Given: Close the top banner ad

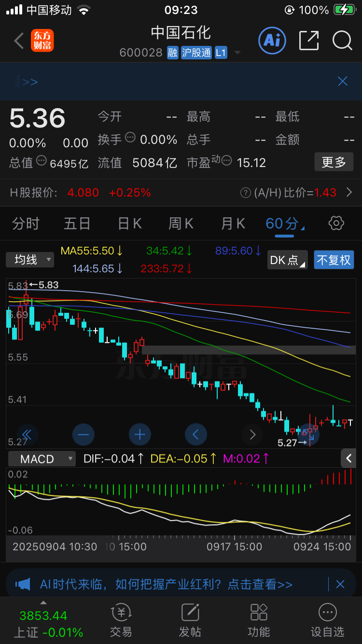Looking at the screenshot, I should 343,81.
